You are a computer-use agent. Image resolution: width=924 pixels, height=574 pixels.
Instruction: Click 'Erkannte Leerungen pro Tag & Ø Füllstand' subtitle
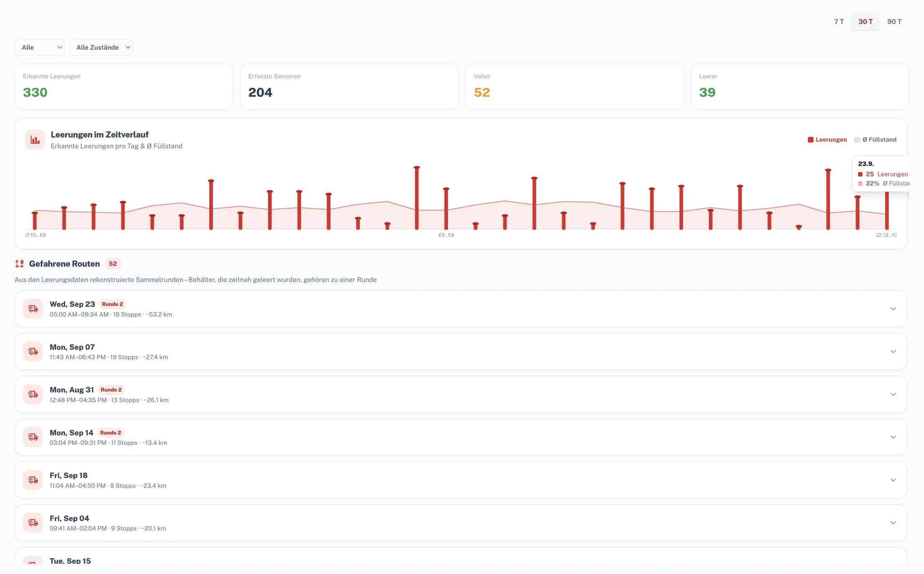tap(117, 146)
